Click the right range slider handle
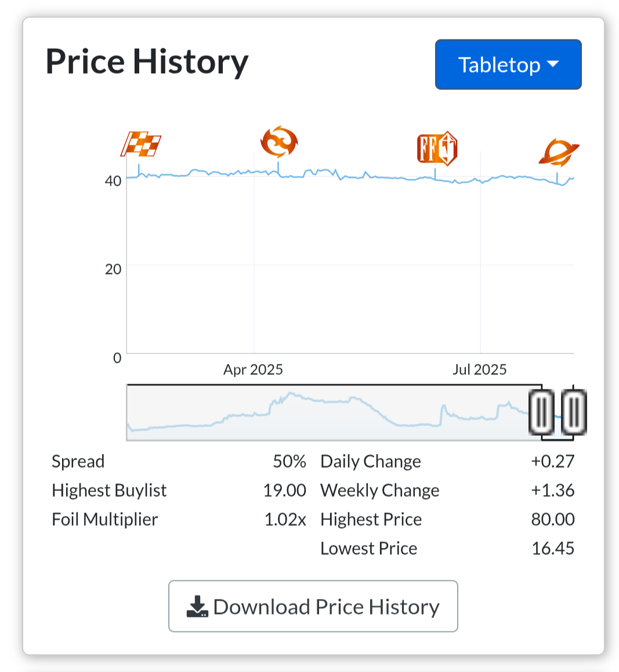Viewport: 619px width, 672px height. [x=574, y=412]
